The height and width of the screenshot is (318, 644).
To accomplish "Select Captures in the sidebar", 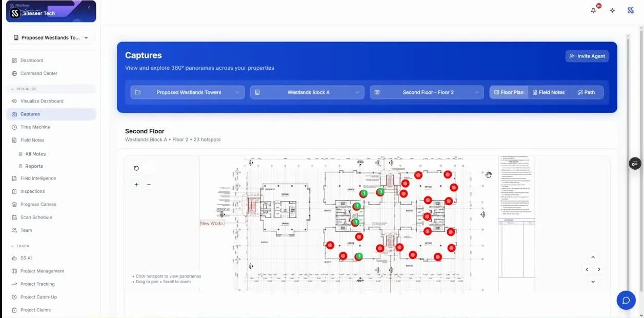I will [x=51, y=114].
